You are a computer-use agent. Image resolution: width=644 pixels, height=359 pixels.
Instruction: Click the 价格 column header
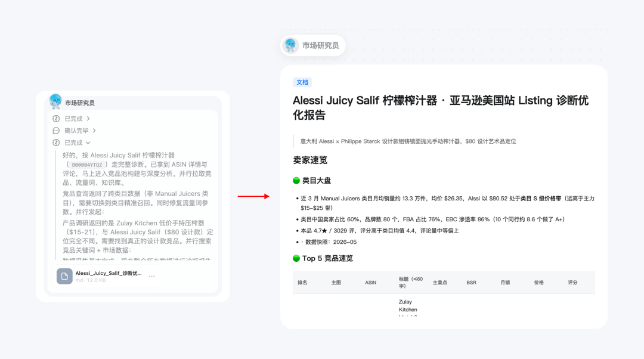tap(539, 283)
